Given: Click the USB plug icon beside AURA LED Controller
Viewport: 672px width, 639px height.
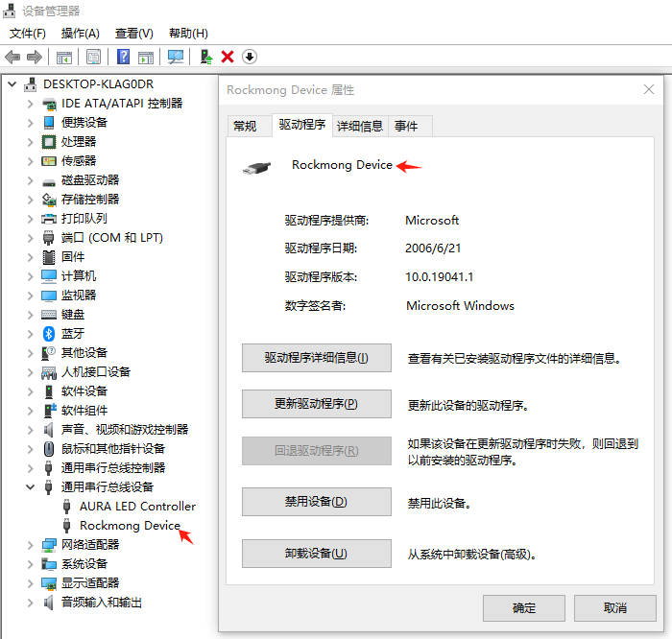Looking at the screenshot, I should [x=67, y=507].
